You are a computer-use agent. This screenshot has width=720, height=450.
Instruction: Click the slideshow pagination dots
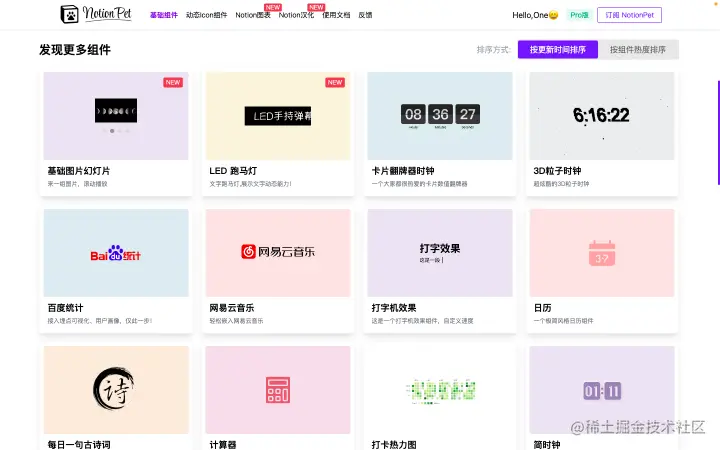pyautogui.click(x=116, y=131)
